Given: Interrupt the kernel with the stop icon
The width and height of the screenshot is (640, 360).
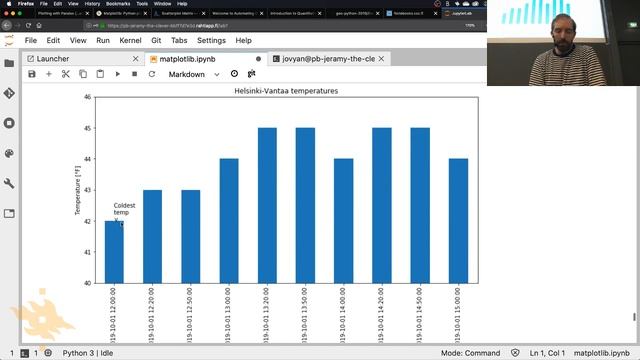Looking at the screenshot, I should 134,74.
